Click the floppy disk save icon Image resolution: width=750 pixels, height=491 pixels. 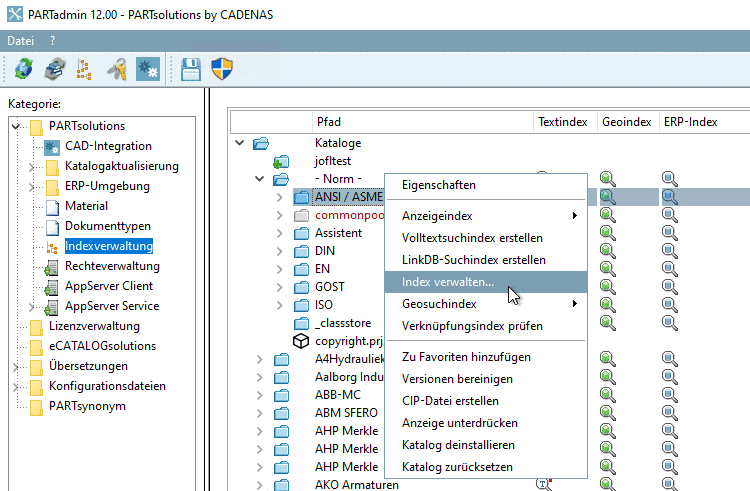tap(191, 68)
